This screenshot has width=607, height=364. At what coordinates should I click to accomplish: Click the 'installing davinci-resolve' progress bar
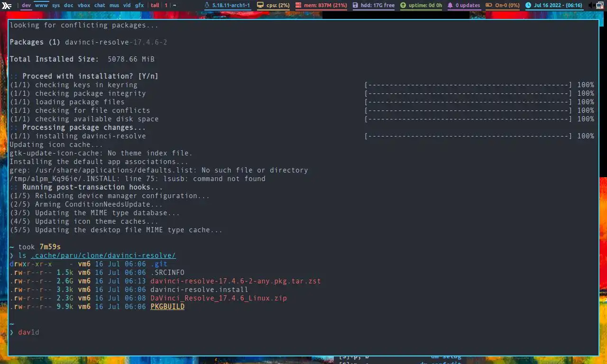point(468,136)
